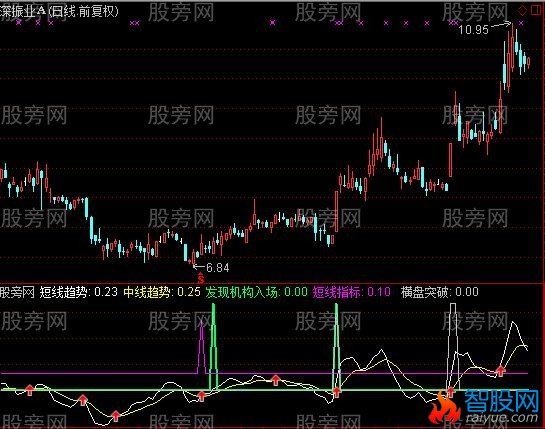
Task: Click the 10.95 high price label
Action: click(473, 30)
